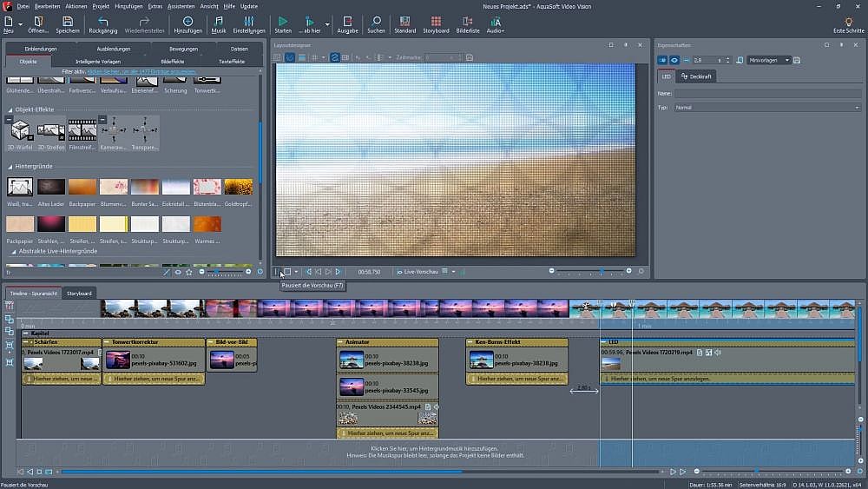This screenshot has width=868, height=489.
Task: Open the Typ dropdown showing Normal
Action: pos(767,108)
